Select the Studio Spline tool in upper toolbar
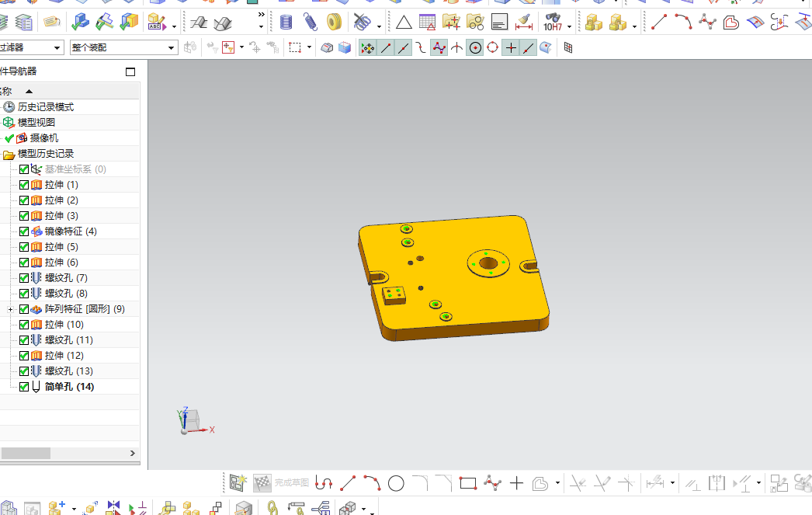 click(x=707, y=23)
